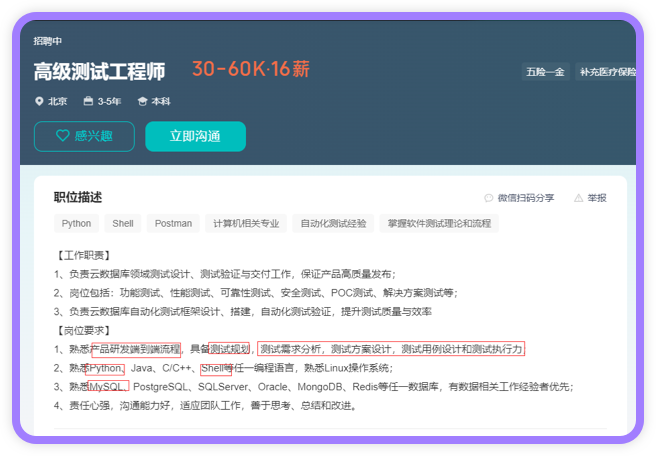Screen dimensions: 656x456
Task: Click the 职位描述 section heading
Action: (x=78, y=197)
